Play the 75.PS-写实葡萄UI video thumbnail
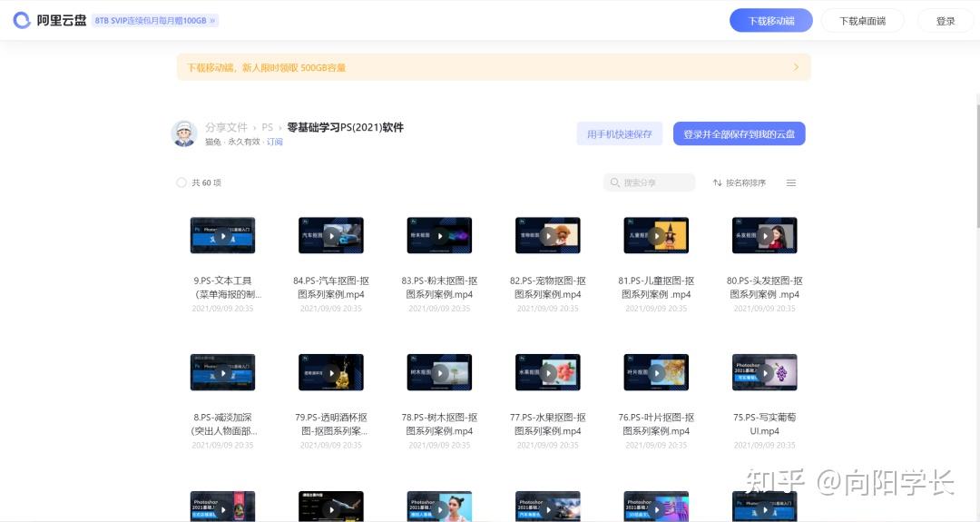 coord(764,372)
